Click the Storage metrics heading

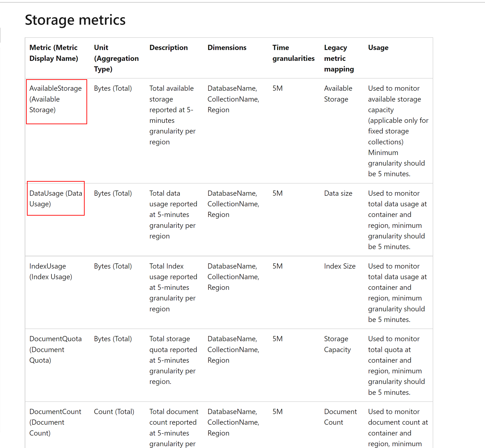[75, 20]
